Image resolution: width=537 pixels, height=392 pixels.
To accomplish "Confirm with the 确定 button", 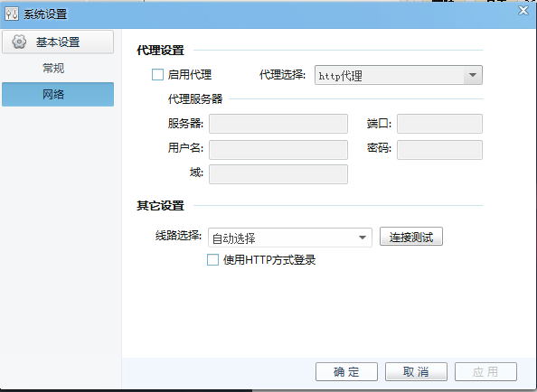I will pos(346,371).
